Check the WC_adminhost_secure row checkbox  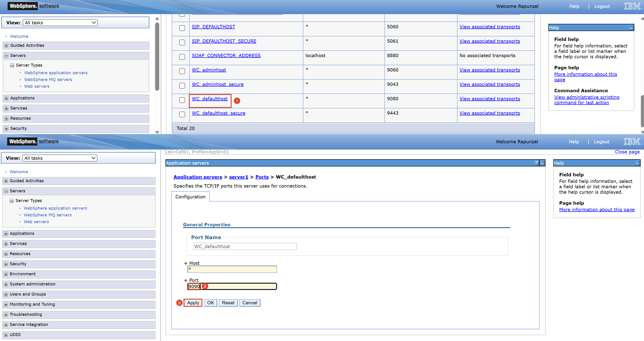182,85
